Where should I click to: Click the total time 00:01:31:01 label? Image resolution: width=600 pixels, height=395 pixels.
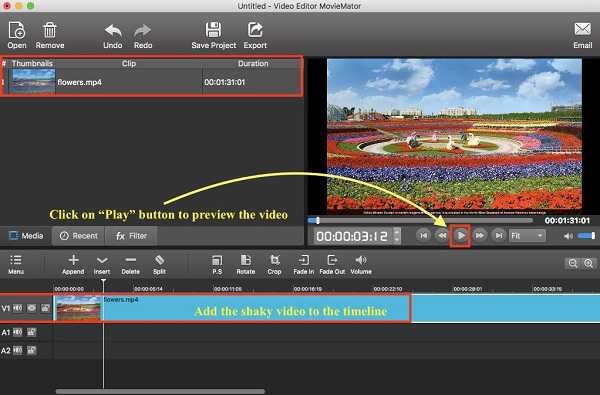coord(567,220)
